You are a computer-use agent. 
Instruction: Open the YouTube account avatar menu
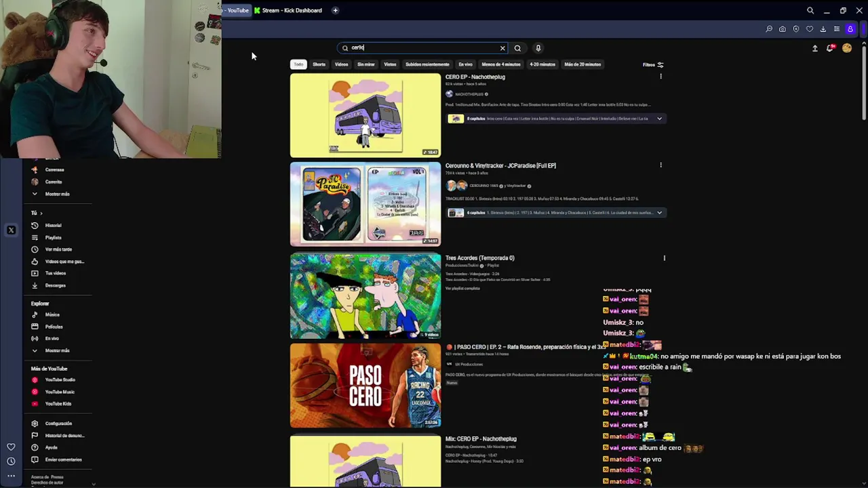tap(847, 48)
